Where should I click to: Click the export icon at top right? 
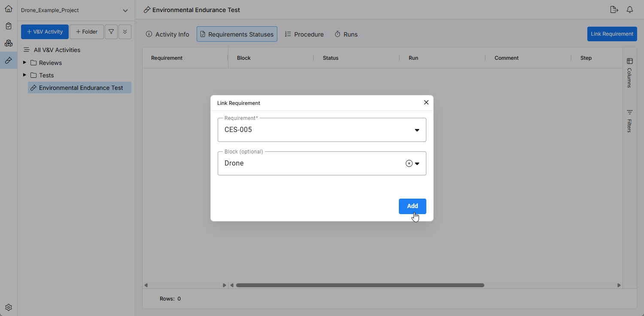[614, 9]
